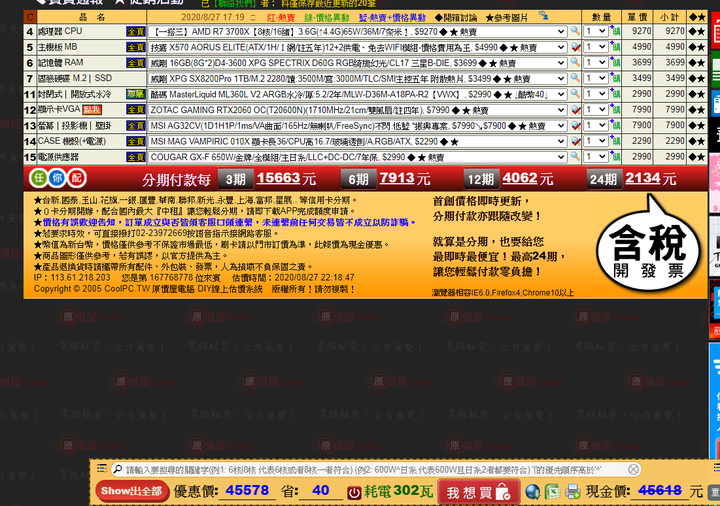Screen dimensions: 720x506
Task: Click diamond-star icon in M.2 SSD row
Action: pos(697,79)
